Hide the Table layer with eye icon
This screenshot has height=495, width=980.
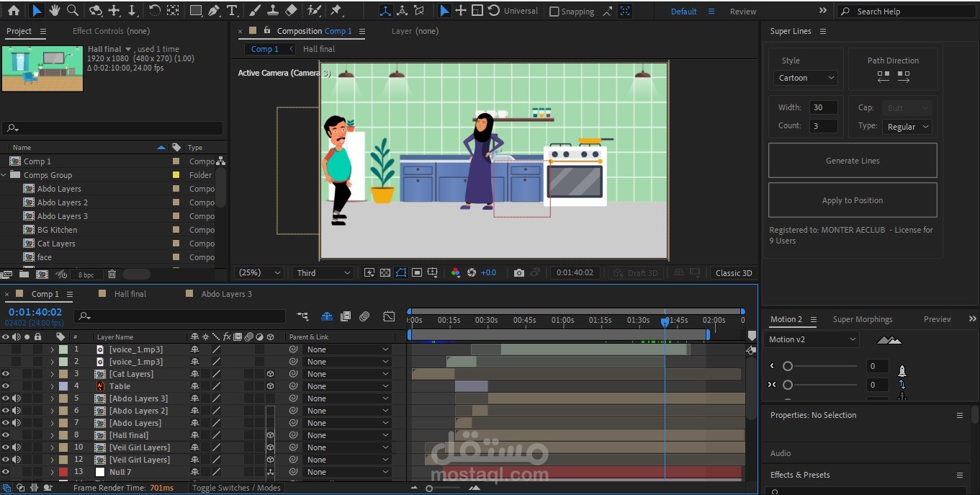6,386
